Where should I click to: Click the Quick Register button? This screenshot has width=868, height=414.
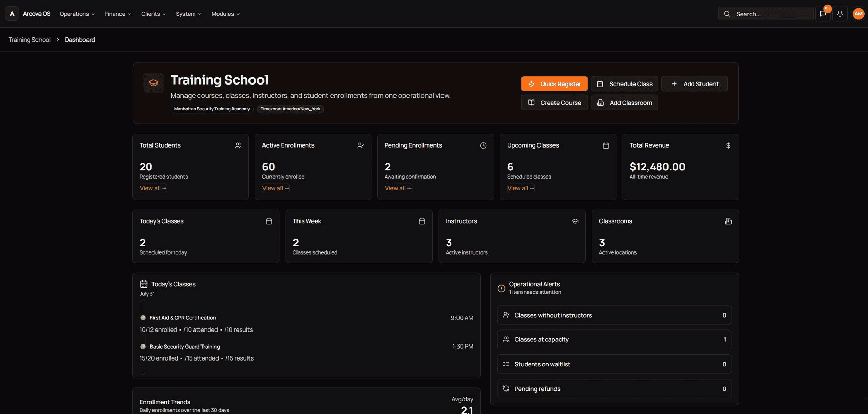[x=554, y=84]
